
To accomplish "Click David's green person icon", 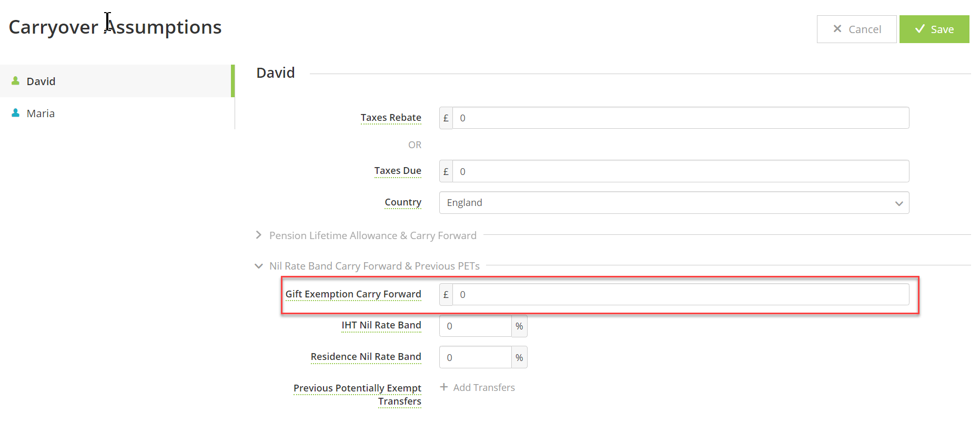I will 16,81.
